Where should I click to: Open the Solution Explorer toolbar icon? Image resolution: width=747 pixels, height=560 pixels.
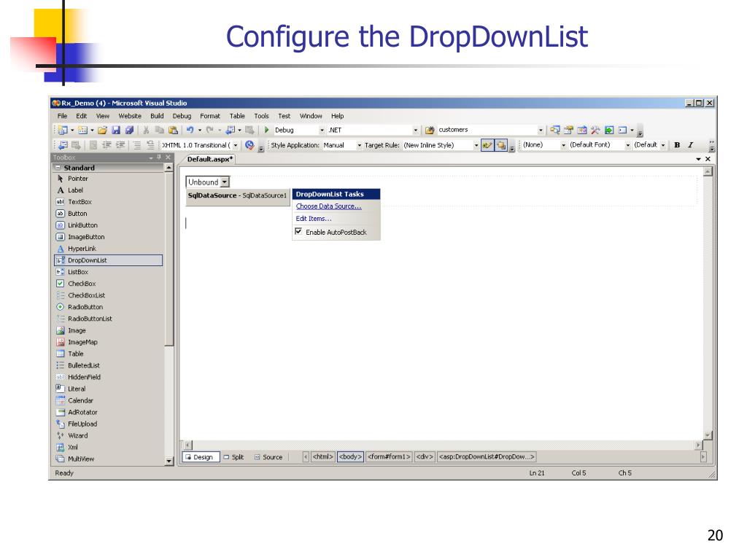point(555,130)
